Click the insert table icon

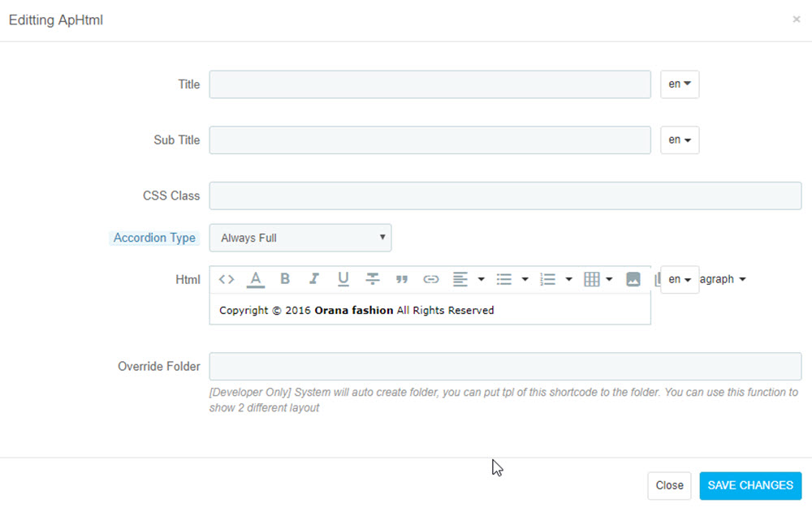591,279
